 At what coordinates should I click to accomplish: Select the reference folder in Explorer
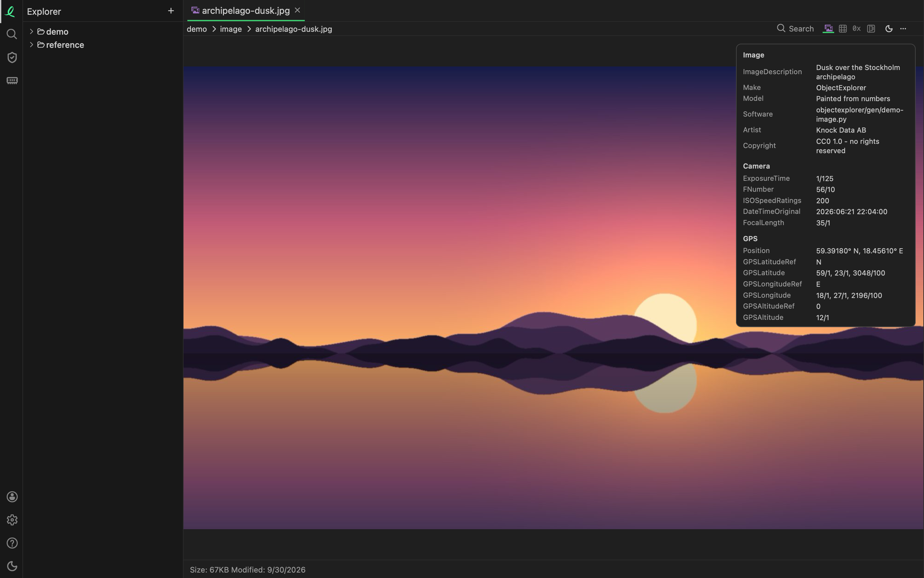(x=65, y=45)
